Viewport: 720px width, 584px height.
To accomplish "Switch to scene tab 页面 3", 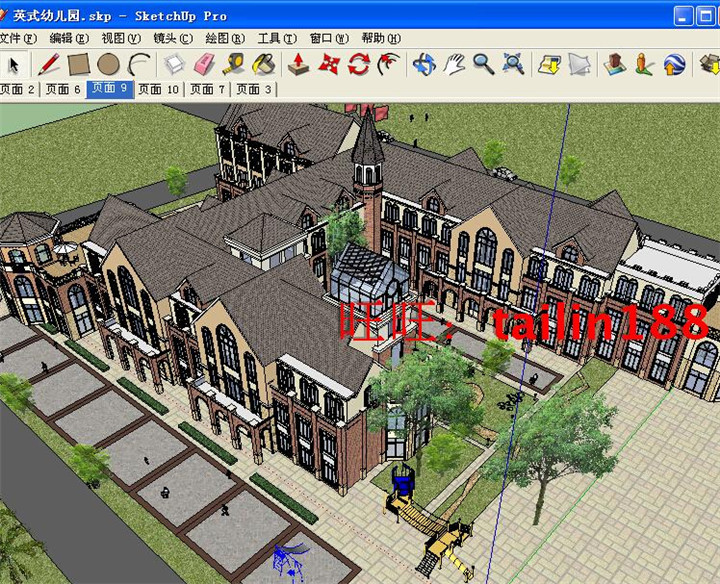I will [254, 89].
